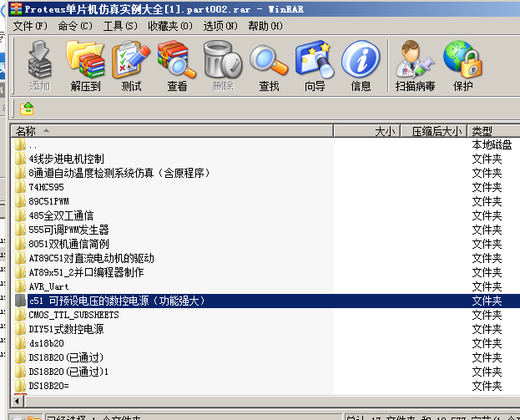
Task: Start Virus Scan (扫描病毒) tool
Action: coord(415,66)
